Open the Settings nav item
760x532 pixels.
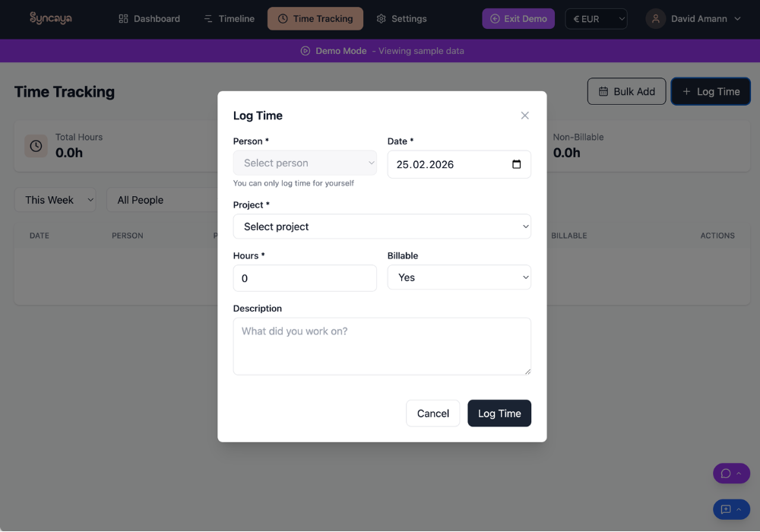(401, 19)
